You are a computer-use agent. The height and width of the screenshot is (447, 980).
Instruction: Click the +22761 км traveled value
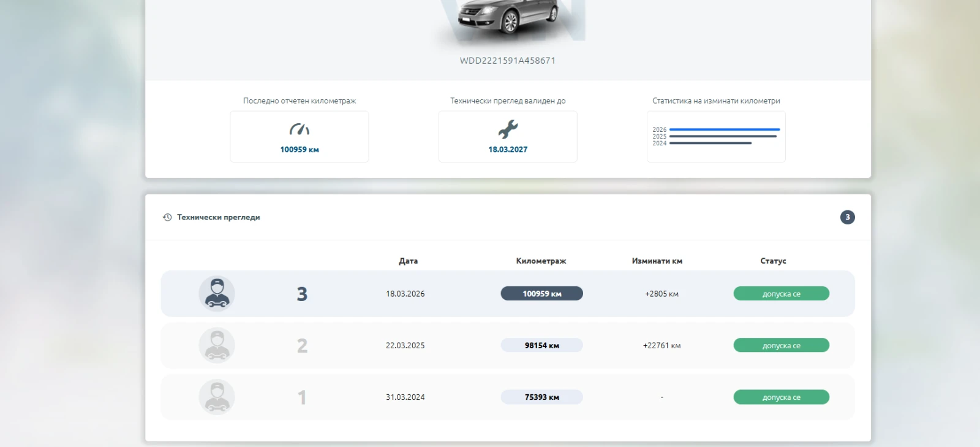[x=661, y=345]
